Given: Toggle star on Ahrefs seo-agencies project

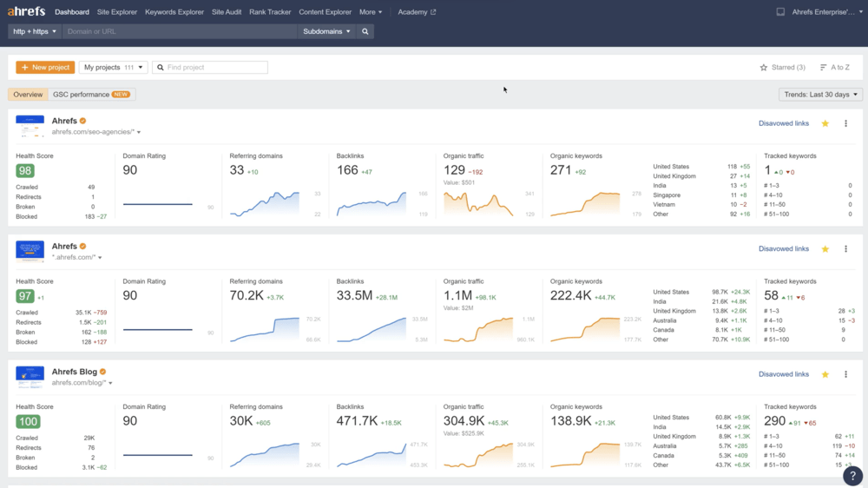Looking at the screenshot, I should [825, 123].
